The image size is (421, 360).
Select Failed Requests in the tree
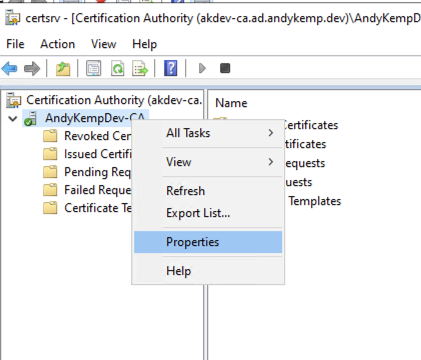click(x=97, y=190)
